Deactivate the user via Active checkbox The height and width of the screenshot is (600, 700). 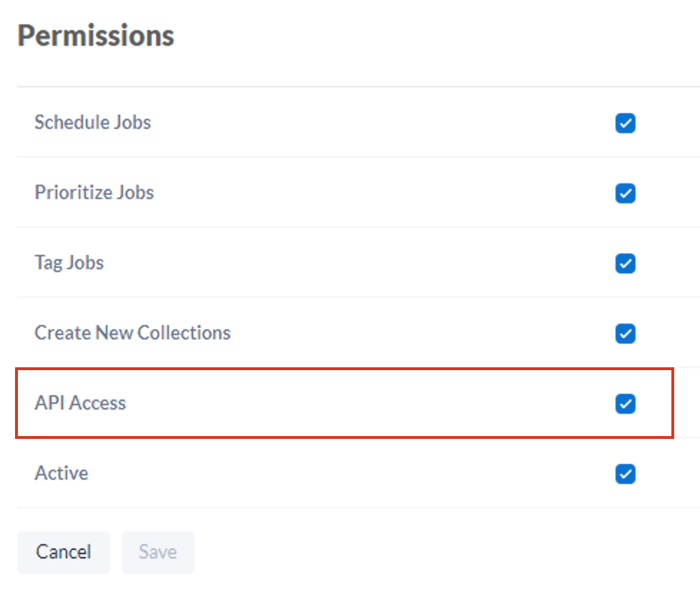(625, 473)
